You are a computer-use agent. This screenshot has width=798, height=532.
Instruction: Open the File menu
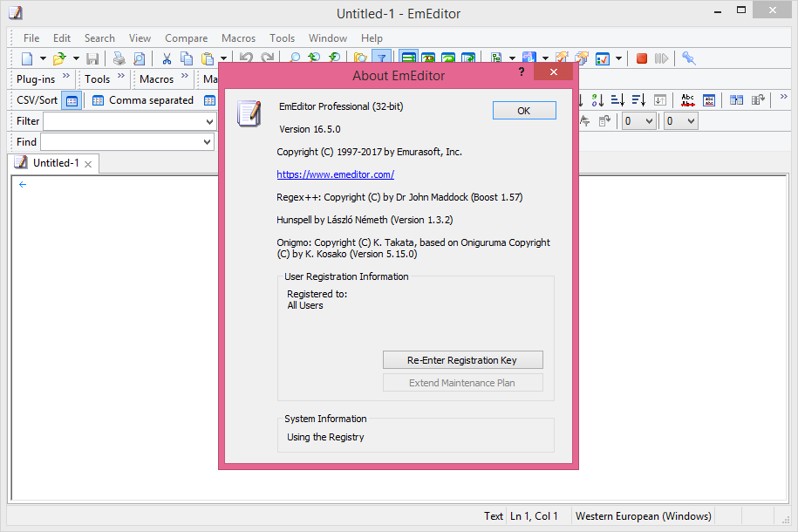pos(31,38)
